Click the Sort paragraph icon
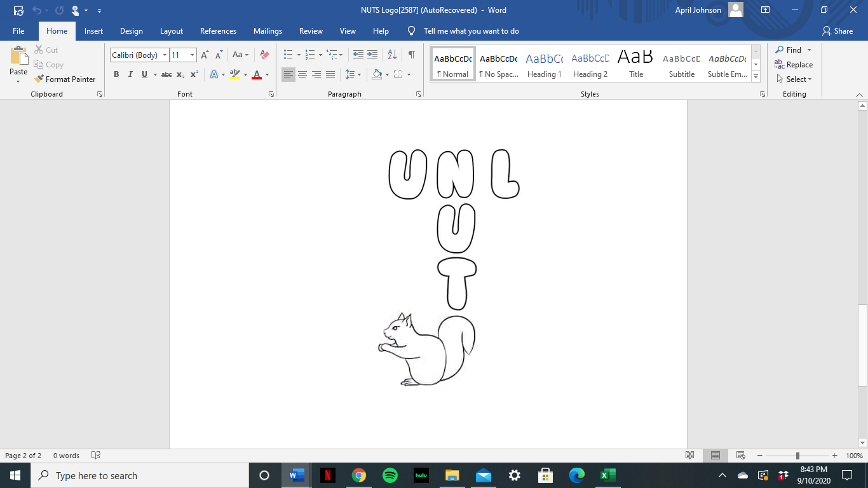Screen dimensions: 868x488 click(392, 55)
